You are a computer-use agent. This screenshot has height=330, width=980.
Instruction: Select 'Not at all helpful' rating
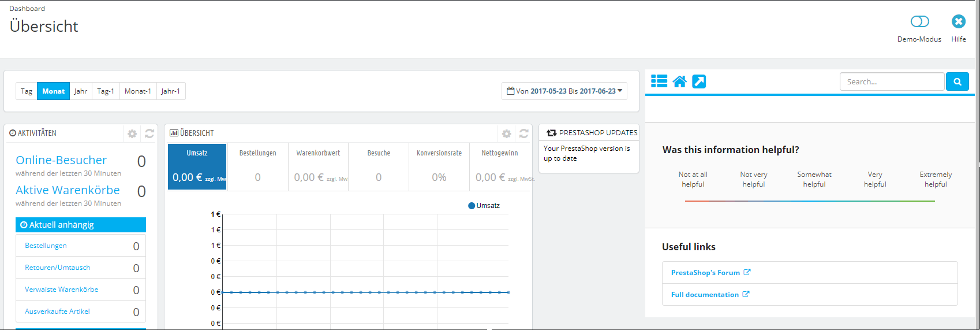693,179
